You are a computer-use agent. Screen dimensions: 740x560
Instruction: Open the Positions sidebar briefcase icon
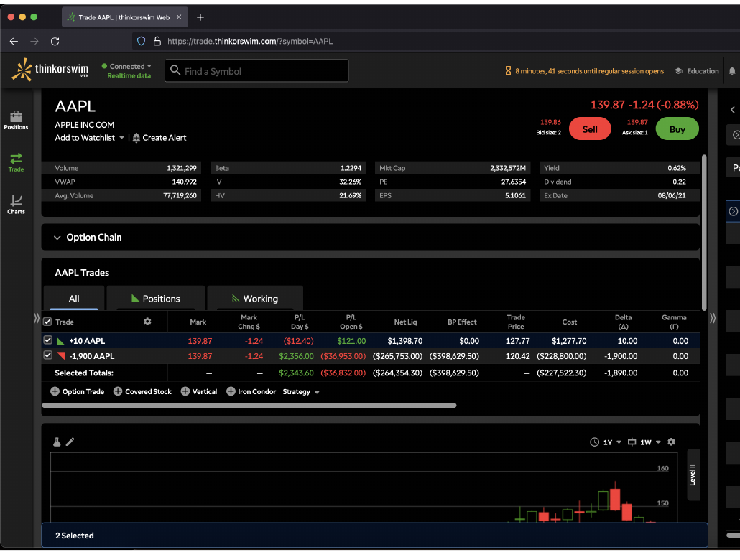pos(16,116)
